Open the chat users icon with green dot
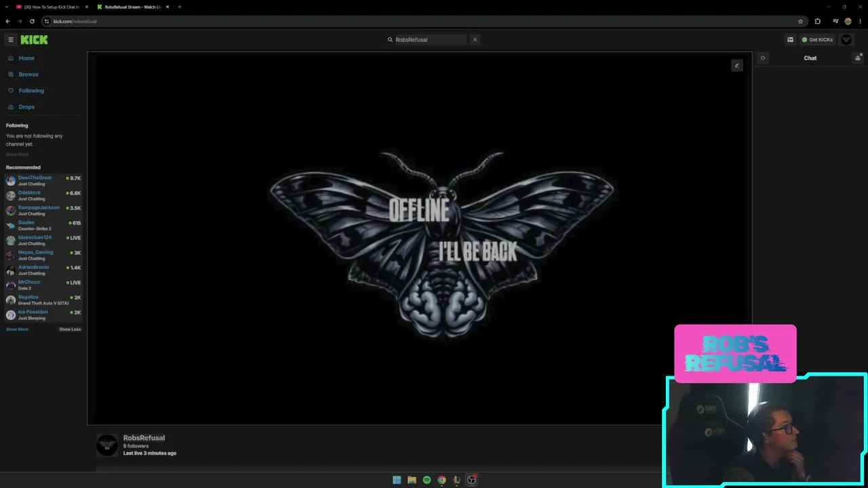868x488 pixels. pos(858,58)
